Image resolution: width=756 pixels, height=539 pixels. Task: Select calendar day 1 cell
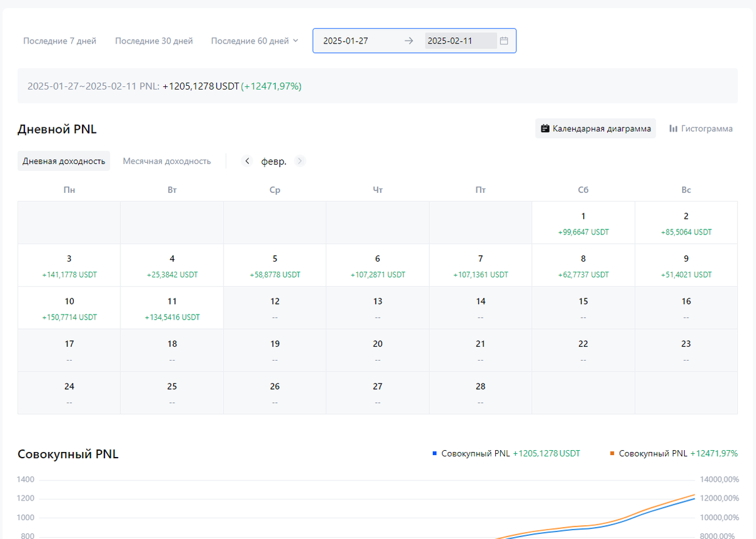click(583, 223)
